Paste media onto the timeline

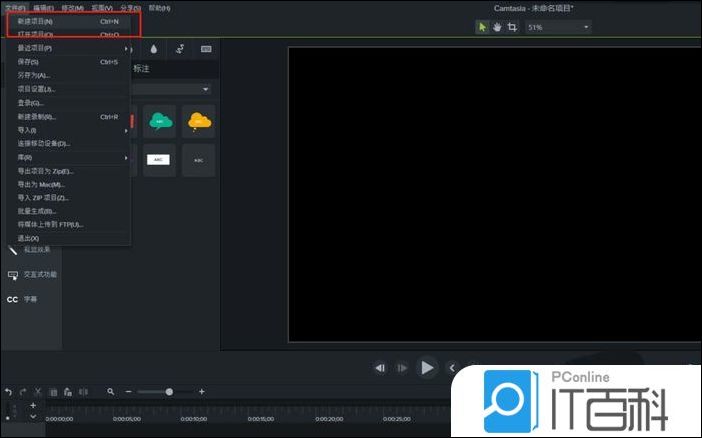(x=68, y=392)
